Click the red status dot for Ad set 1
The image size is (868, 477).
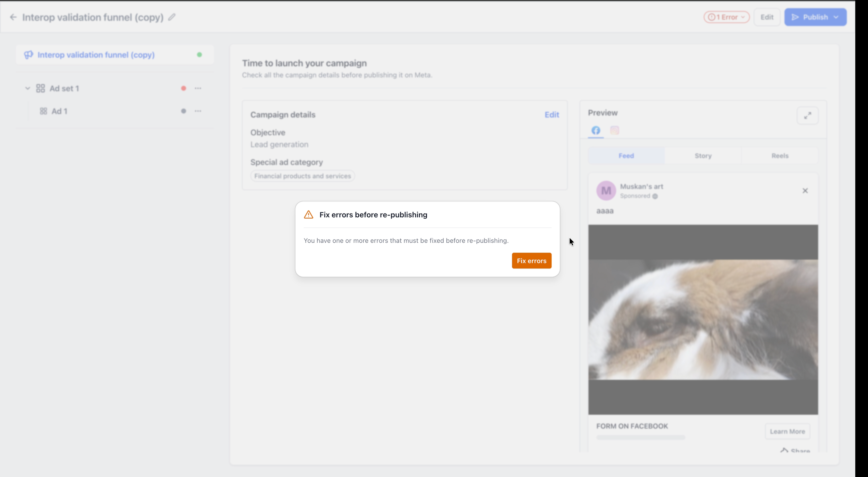183,88
